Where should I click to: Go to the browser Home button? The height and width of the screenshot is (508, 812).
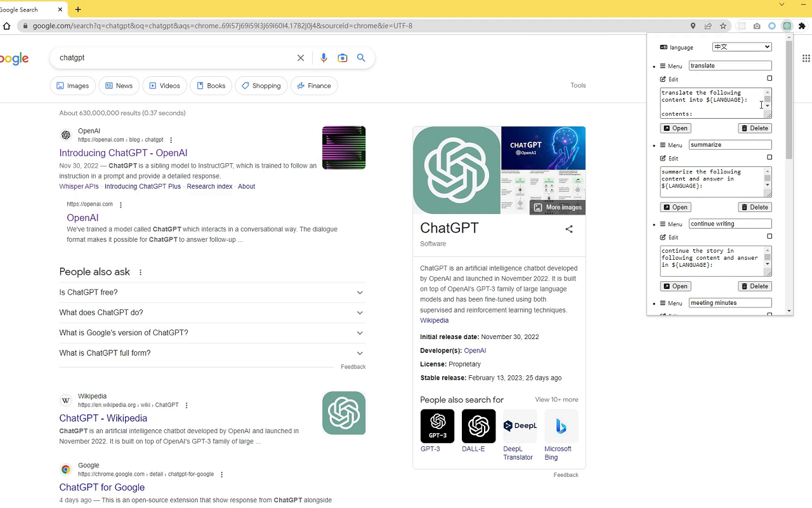tap(6, 26)
